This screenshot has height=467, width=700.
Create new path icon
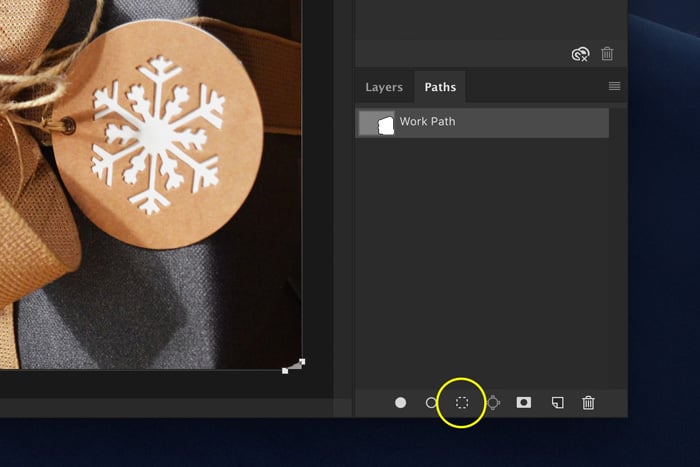click(x=558, y=403)
